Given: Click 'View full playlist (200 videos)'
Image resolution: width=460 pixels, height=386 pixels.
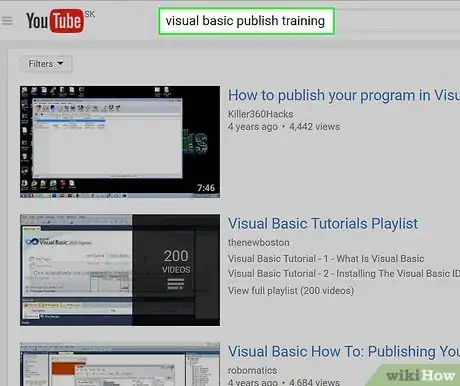Looking at the screenshot, I should (291, 291).
